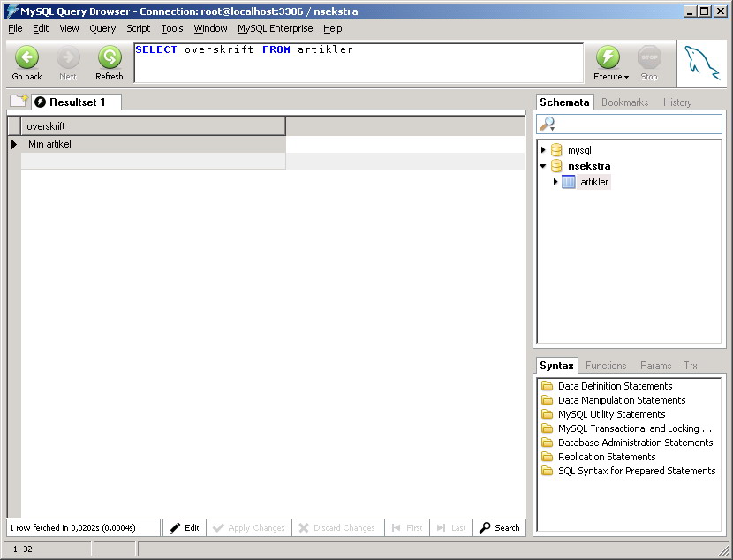Switch to the Functions tab
The width and height of the screenshot is (733, 560).
606,366
